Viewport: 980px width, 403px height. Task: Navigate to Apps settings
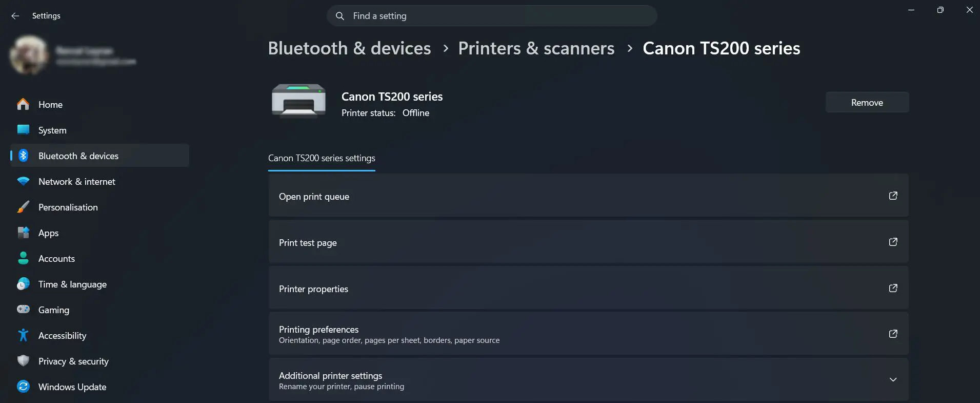click(99, 233)
